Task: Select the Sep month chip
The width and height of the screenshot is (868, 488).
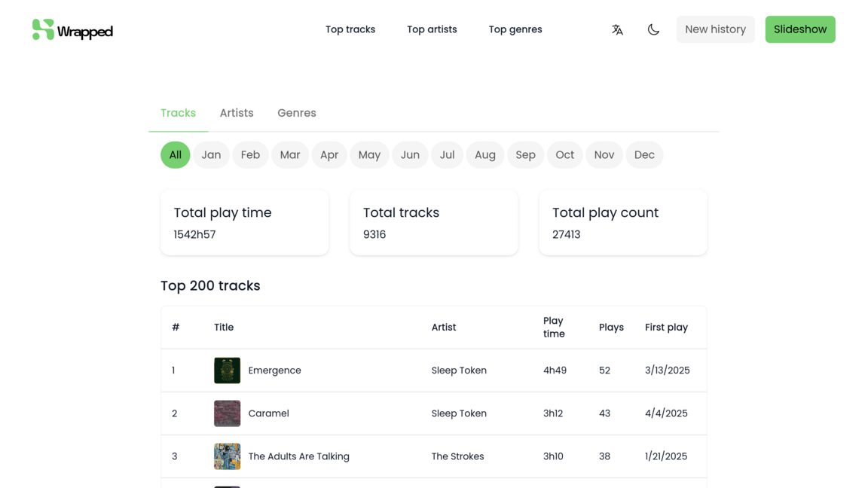Action: click(x=525, y=154)
